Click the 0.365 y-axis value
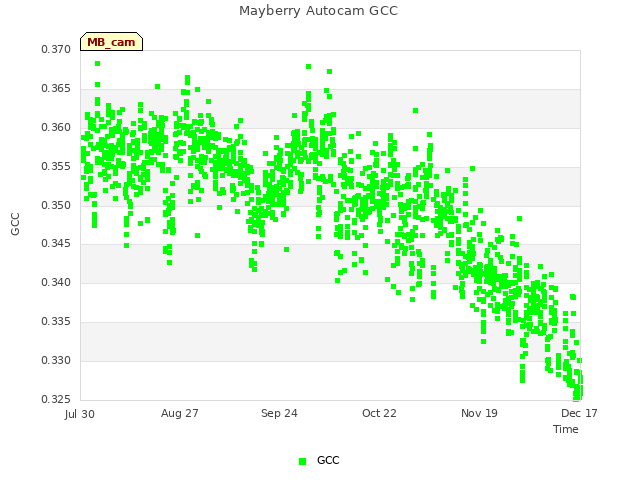The width and height of the screenshot is (640, 480). pyautogui.click(x=56, y=89)
